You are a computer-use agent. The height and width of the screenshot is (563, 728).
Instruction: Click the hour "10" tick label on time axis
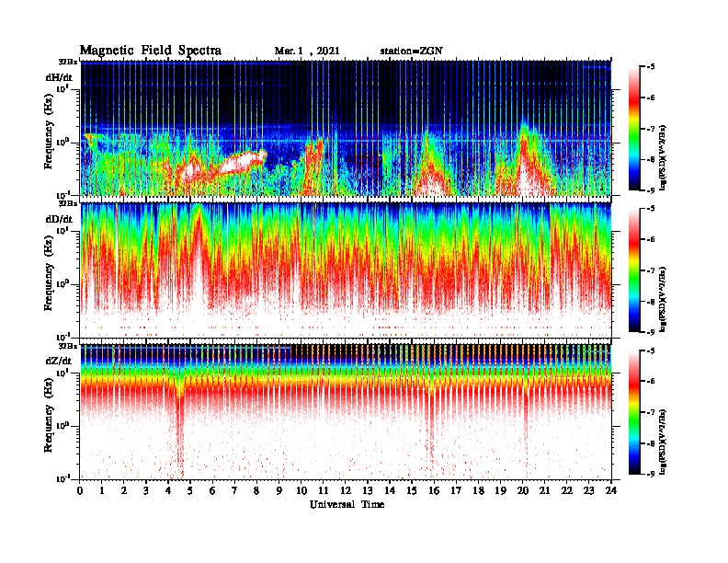click(x=301, y=490)
